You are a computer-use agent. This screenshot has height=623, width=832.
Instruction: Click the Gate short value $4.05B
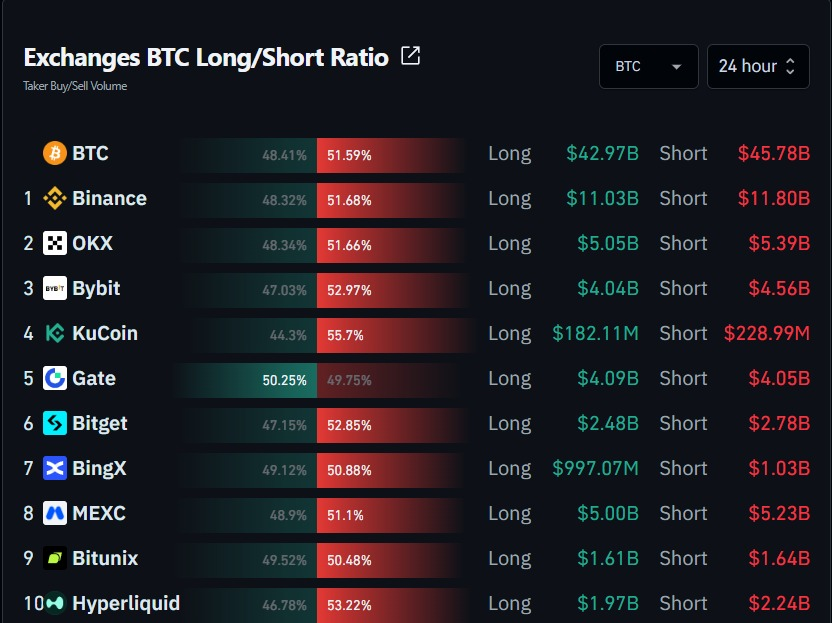click(x=779, y=378)
